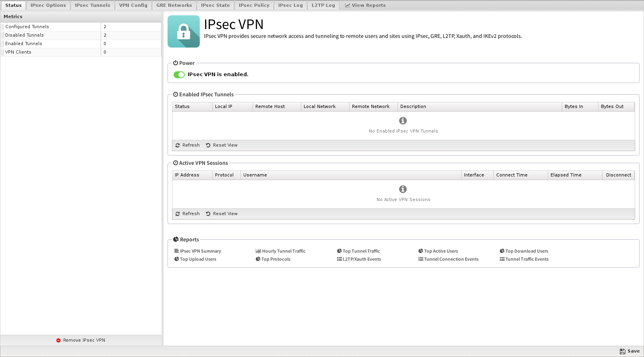
Task: Sort sessions by IP Address column
Action: (x=192, y=175)
